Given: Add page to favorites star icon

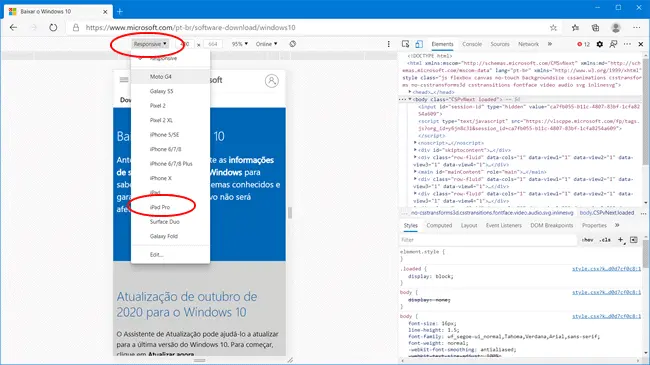Looking at the screenshot, I should tap(553, 28).
